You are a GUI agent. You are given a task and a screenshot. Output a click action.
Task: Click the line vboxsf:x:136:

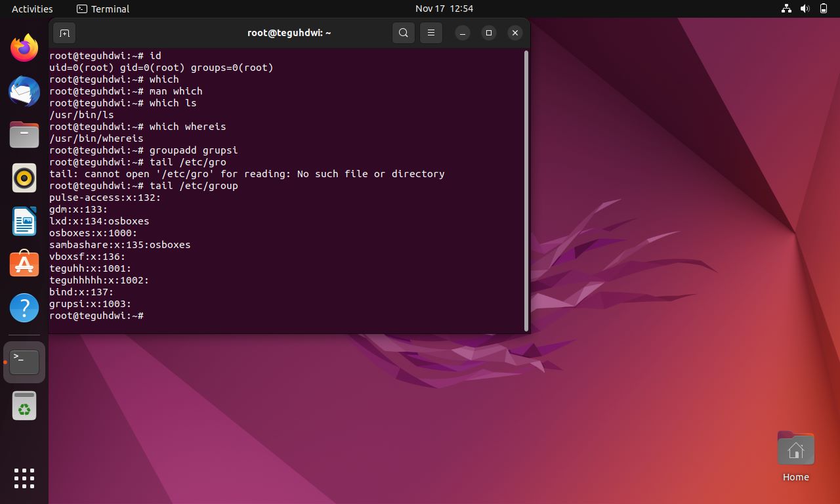87,257
